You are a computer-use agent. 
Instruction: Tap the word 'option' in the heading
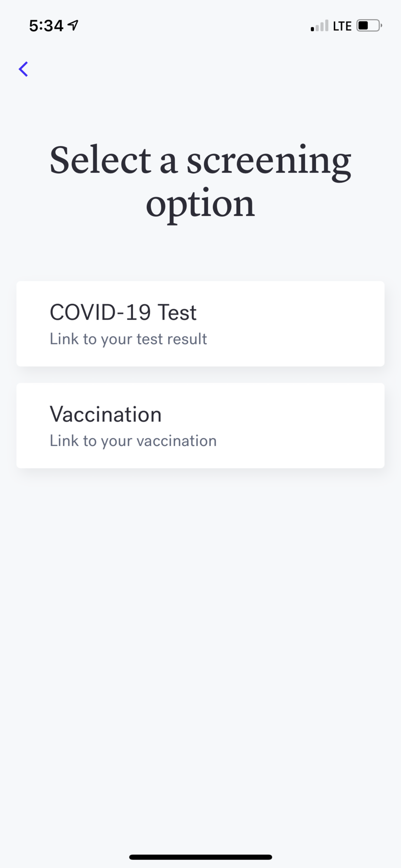(200, 205)
